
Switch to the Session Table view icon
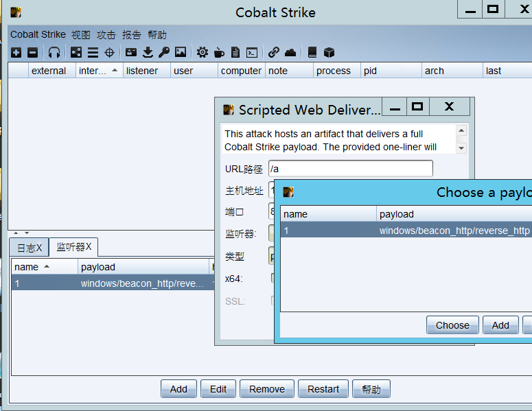pyautogui.click(x=93, y=53)
